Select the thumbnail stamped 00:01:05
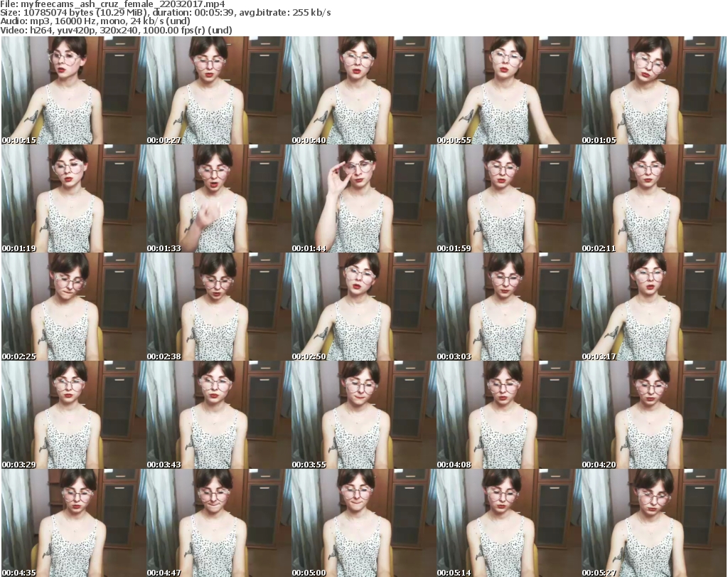Screen dimensions: 728x577 click(654, 90)
